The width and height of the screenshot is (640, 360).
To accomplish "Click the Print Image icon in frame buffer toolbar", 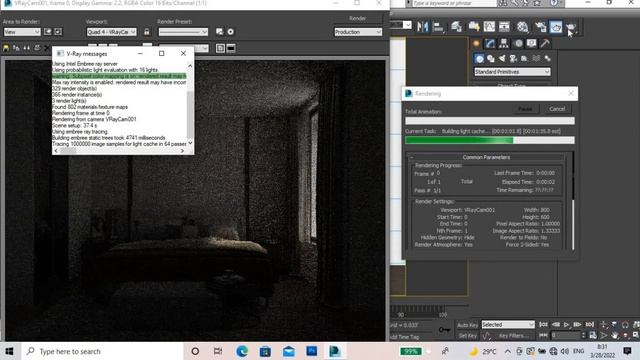I will click(x=37, y=48).
